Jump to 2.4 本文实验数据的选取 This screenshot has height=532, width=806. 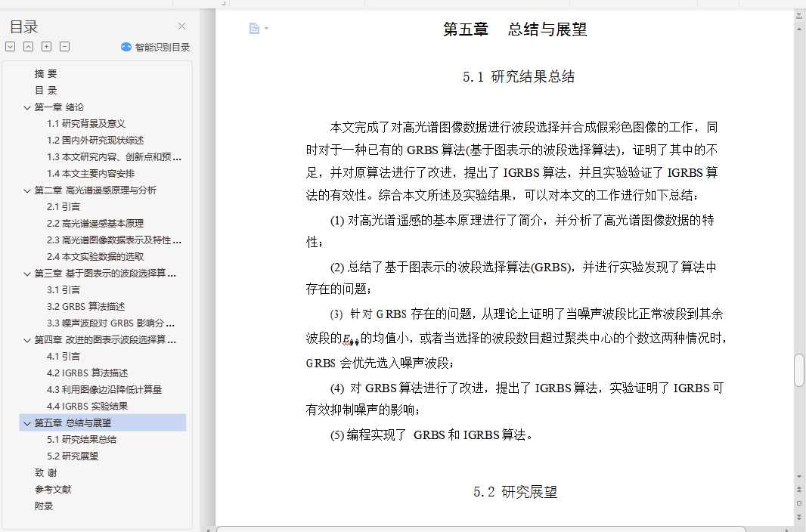95,257
